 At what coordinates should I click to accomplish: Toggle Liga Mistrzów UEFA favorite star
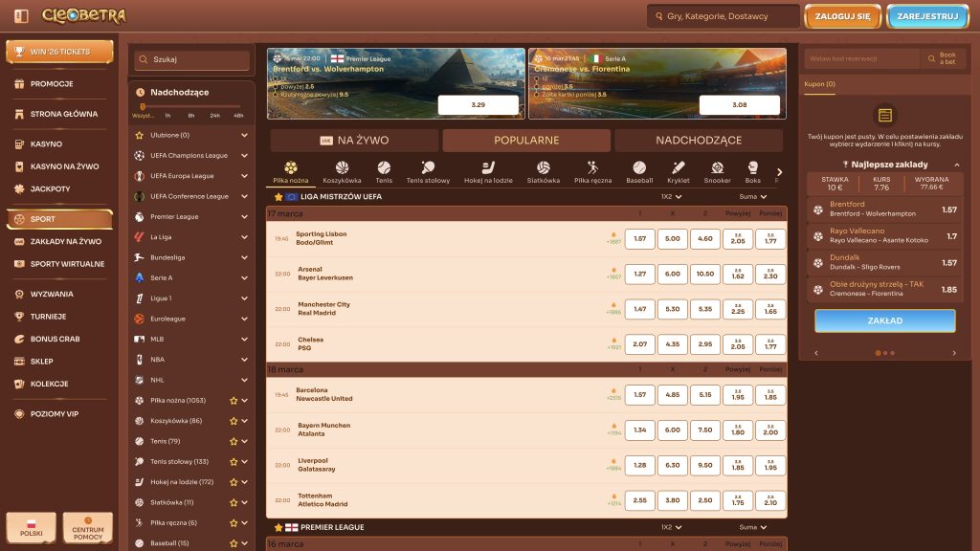[278, 197]
